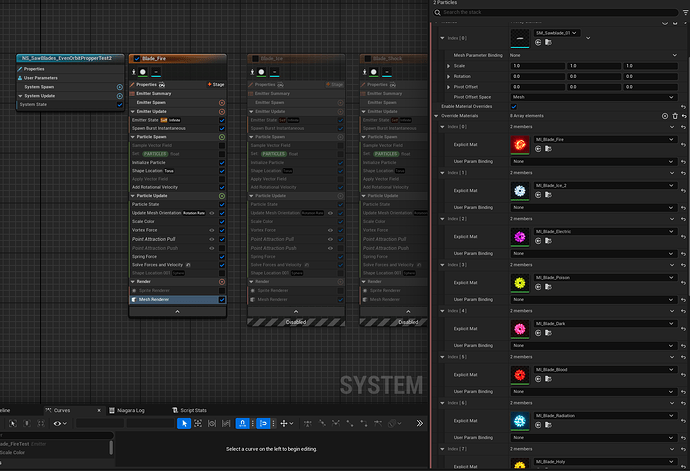Screen dimensions: 690x471
Task: Switch to the Niagara Log tab
Action: point(131,410)
